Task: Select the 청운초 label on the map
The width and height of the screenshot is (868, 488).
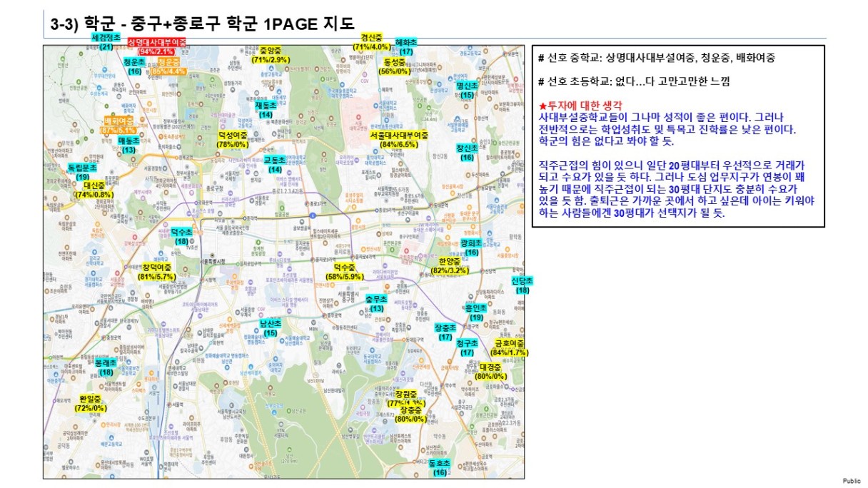Action: pos(134,66)
